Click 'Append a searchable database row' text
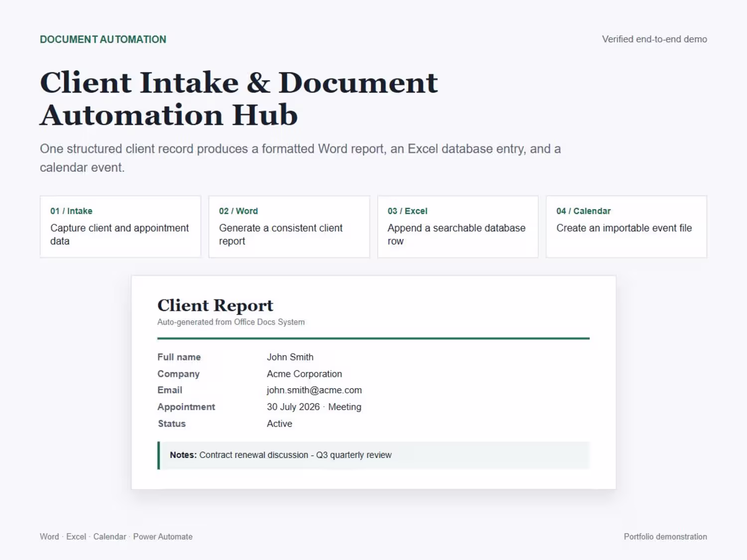 [x=457, y=234]
